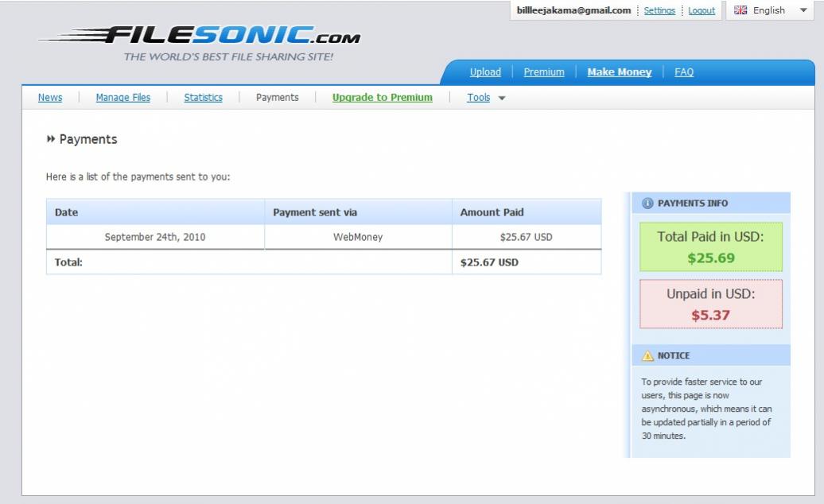This screenshot has height=504, width=824.
Task: Click the Logout link
Action: point(701,10)
